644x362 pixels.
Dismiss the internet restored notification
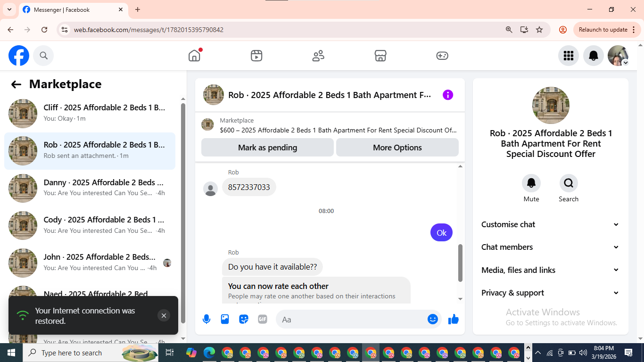164,316
